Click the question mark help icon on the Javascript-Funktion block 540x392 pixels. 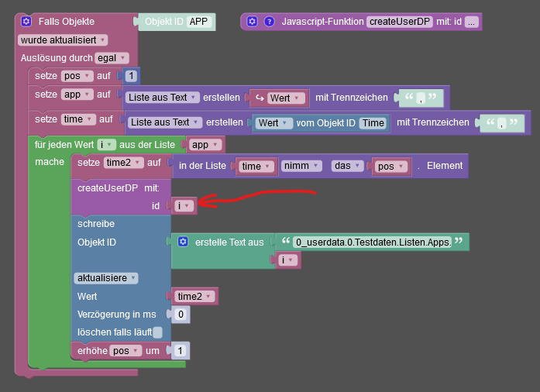click(x=270, y=22)
